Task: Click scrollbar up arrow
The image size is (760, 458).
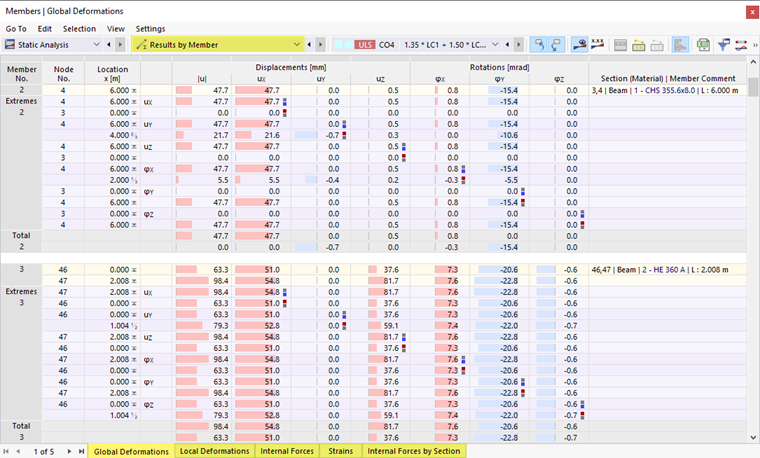Action: click(x=753, y=62)
